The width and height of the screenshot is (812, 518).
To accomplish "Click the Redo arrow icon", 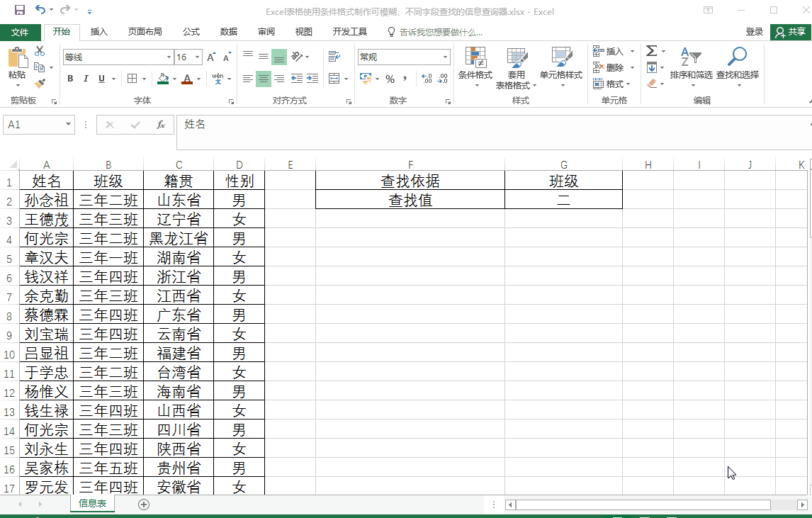I will pos(64,9).
